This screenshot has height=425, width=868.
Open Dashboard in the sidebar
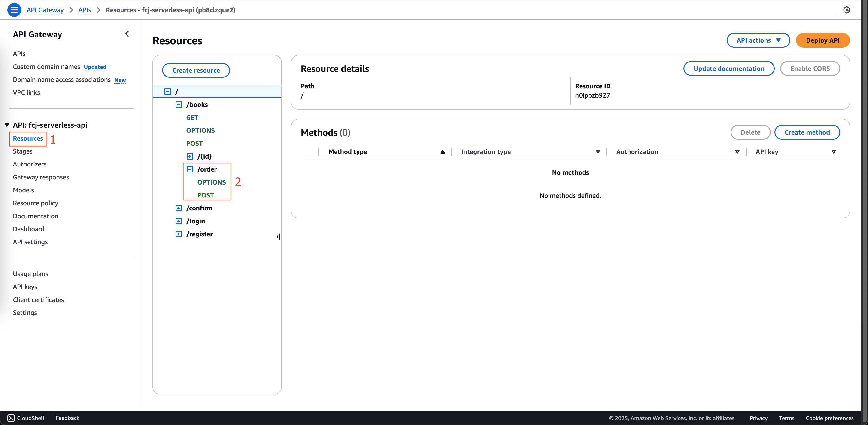(29, 229)
